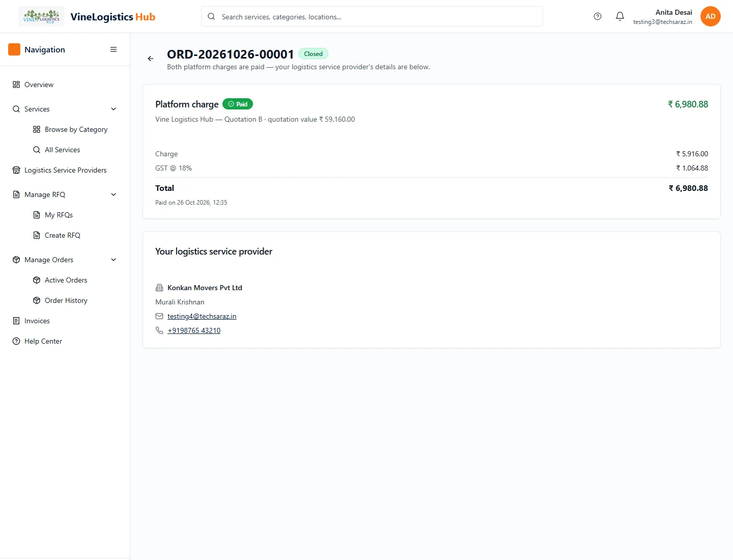Open the Services menu label

point(37,109)
